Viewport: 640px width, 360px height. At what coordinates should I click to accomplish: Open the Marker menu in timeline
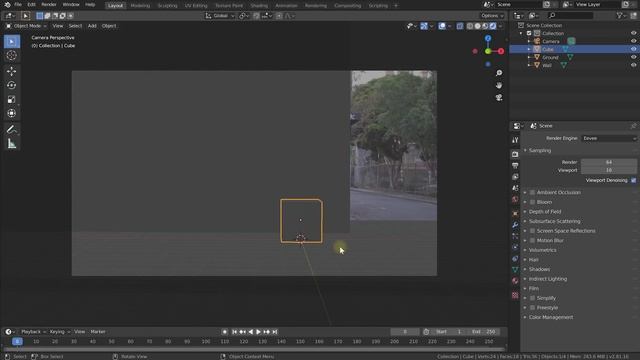(x=98, y=332)
